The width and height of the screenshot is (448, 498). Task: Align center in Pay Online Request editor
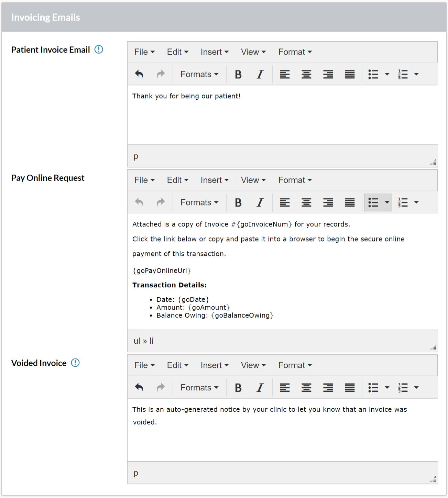click(x=306, y=202)
